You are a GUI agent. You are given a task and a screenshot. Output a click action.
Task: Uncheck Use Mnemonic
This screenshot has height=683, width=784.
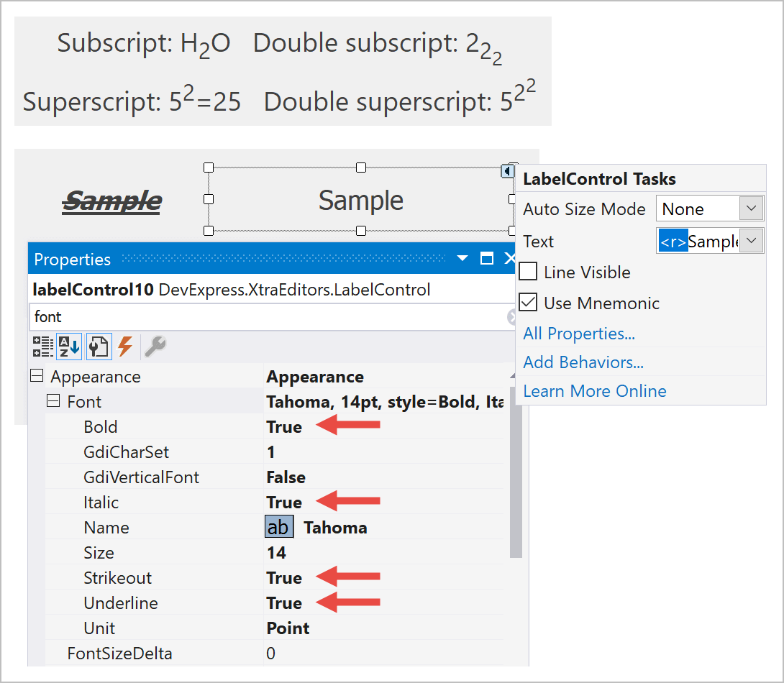[x=529, y=303]
